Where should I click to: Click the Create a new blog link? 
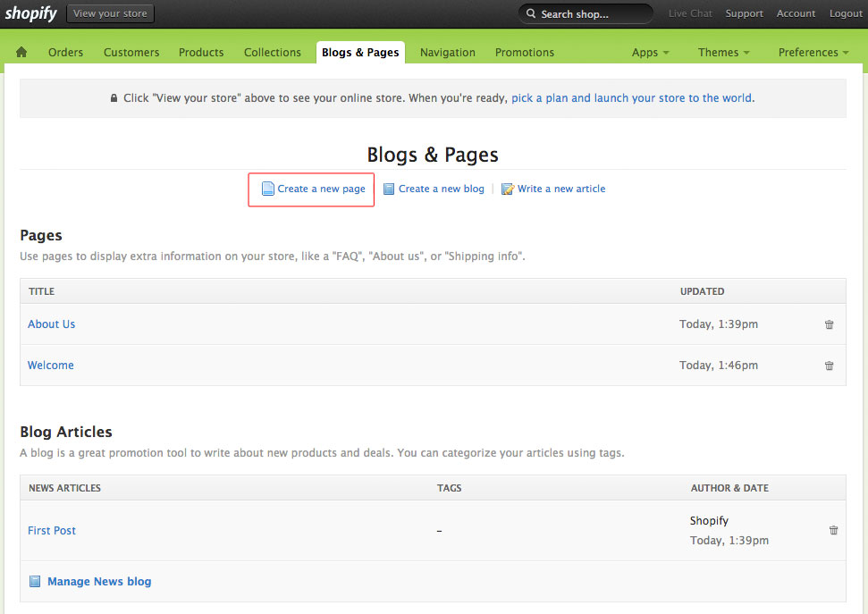442,189
